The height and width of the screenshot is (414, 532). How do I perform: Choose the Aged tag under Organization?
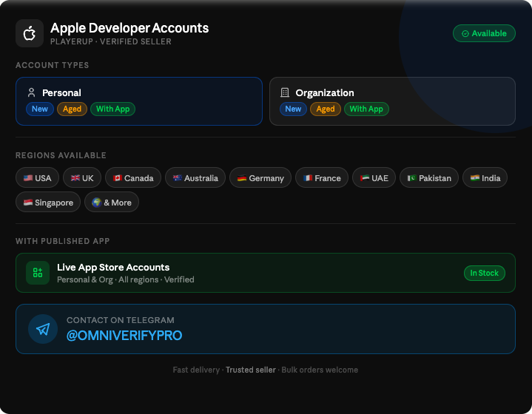[x=326, y=109]
